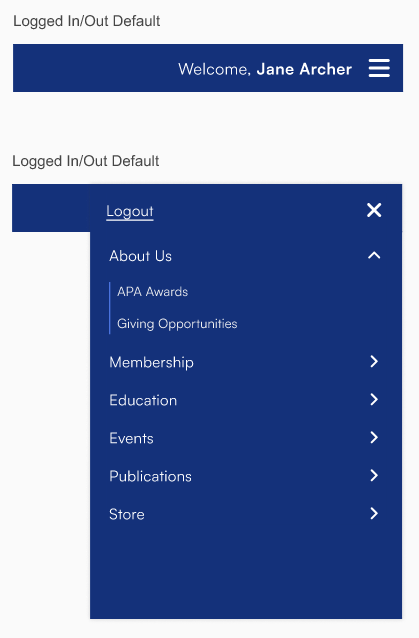Select the About Us menu label
The width and height of the screenshot is (419, 638).
tap(140, 256)
